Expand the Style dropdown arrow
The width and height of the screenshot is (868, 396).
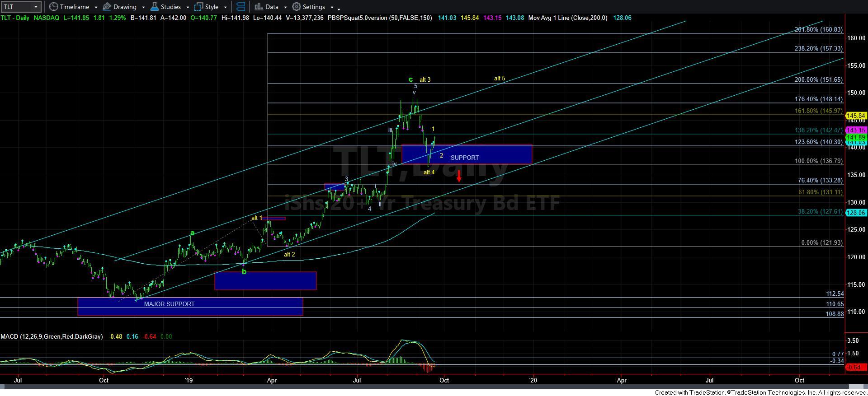[x=225, y=7]
